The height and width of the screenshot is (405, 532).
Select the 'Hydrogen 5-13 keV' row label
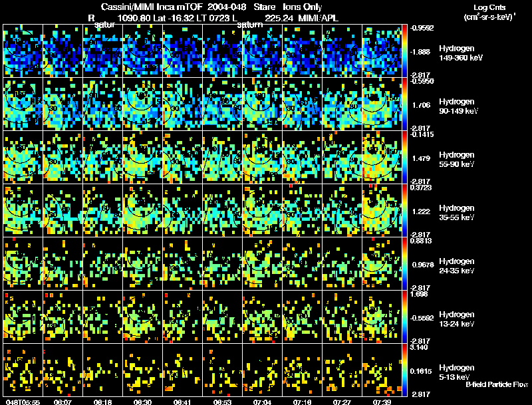456,372
